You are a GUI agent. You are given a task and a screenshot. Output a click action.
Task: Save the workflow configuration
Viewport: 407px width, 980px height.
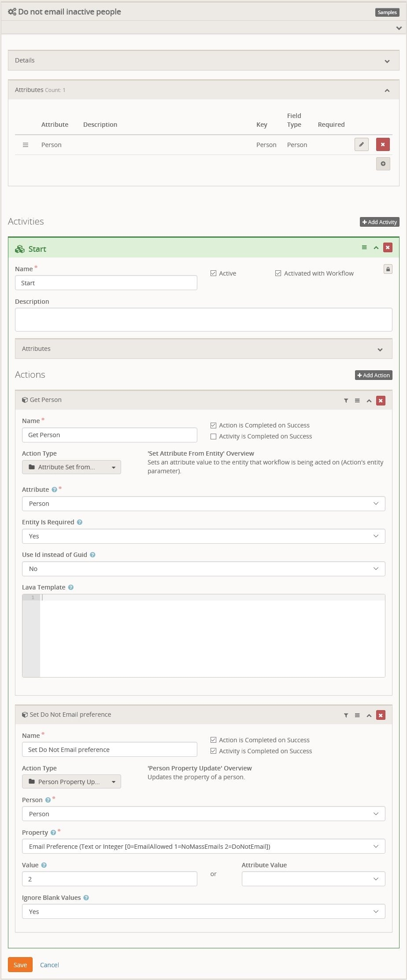pos(20,965)
